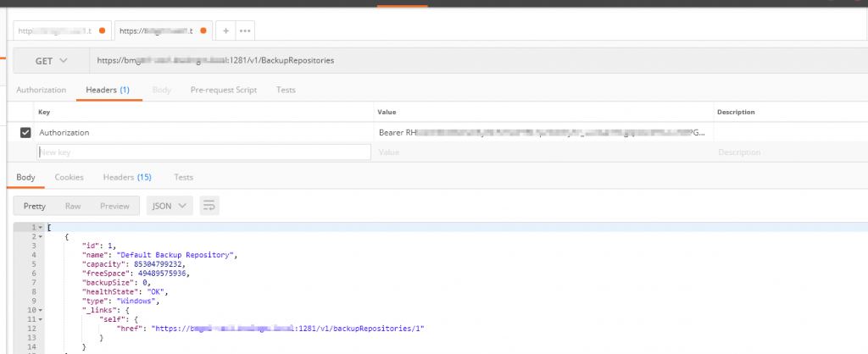Screen dimensions: 868x354
Task: Open the JSON format dropdown
Action: (170, 206)
